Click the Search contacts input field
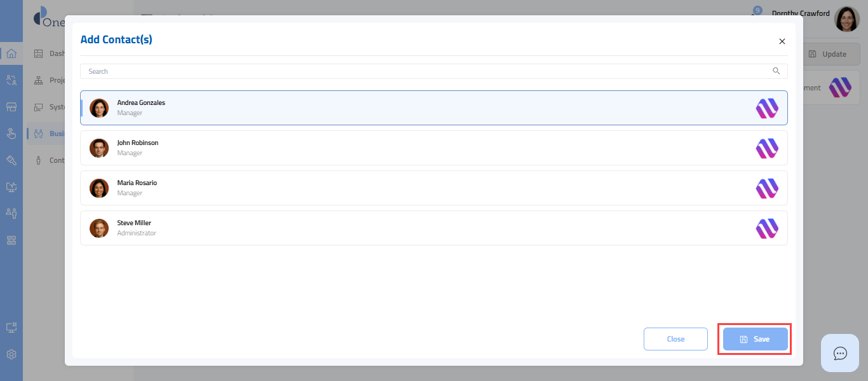This screenshot has height=381, width=868. point(426,71)
